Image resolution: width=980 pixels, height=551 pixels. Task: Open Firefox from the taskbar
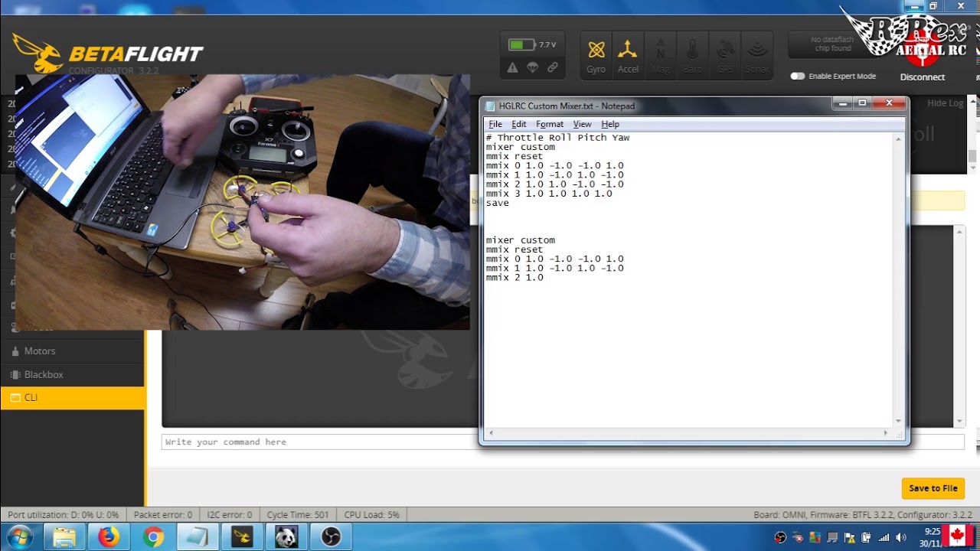[109, 537]
